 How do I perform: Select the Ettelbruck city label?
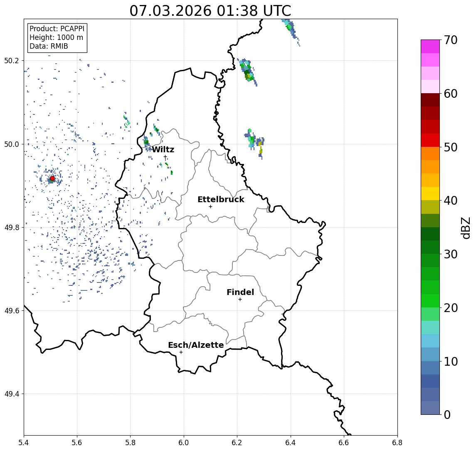pos(221,199)
